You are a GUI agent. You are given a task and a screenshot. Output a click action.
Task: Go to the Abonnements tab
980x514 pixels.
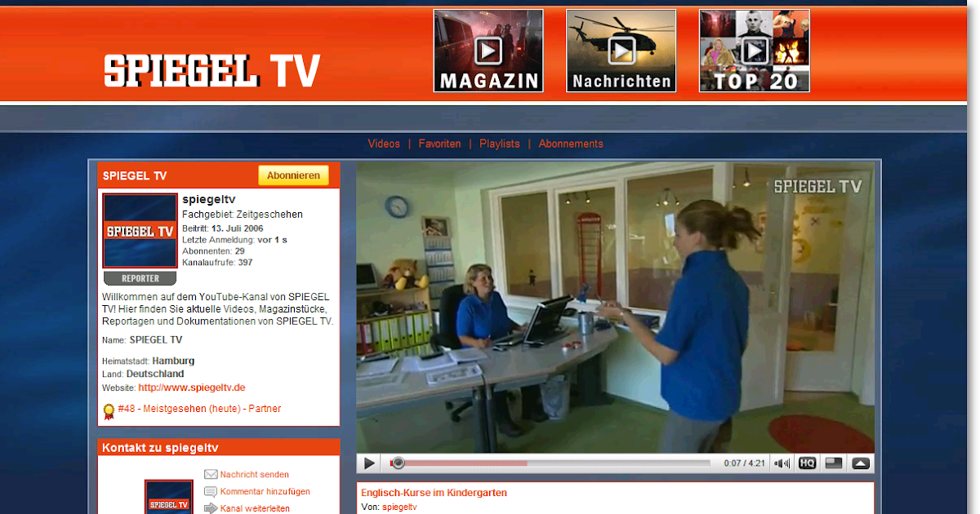(571, 144)
